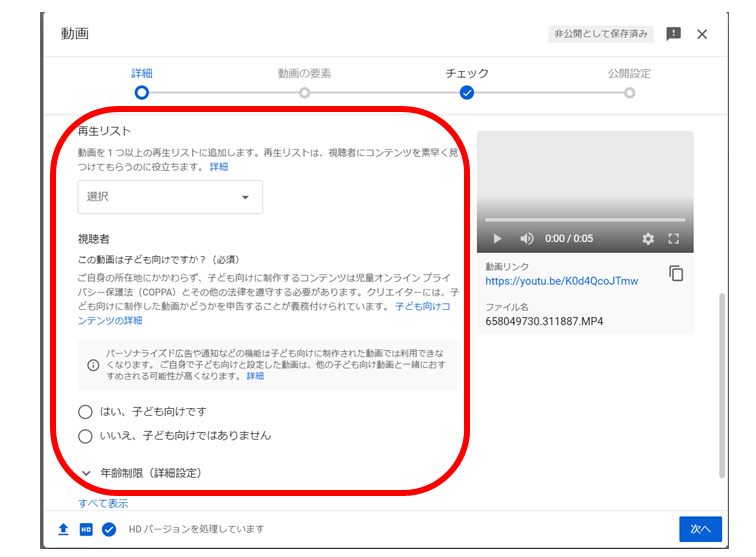Click the send feedback icon

coord(673,34)
